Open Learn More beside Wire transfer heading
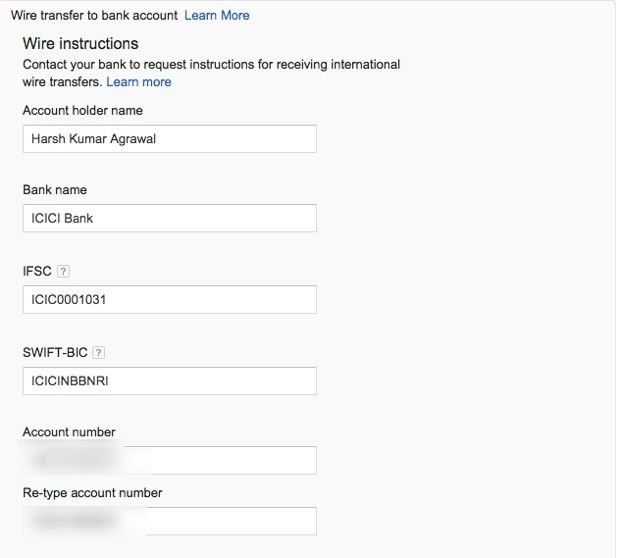The width and height of the screenshot is (620, 558). coord(217,16)
